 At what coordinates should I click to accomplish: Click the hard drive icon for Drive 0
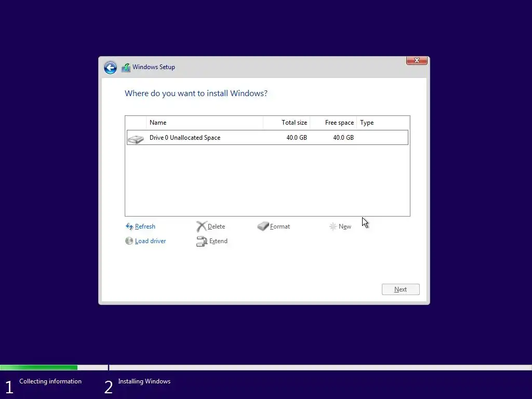click(x=136, y=139)
